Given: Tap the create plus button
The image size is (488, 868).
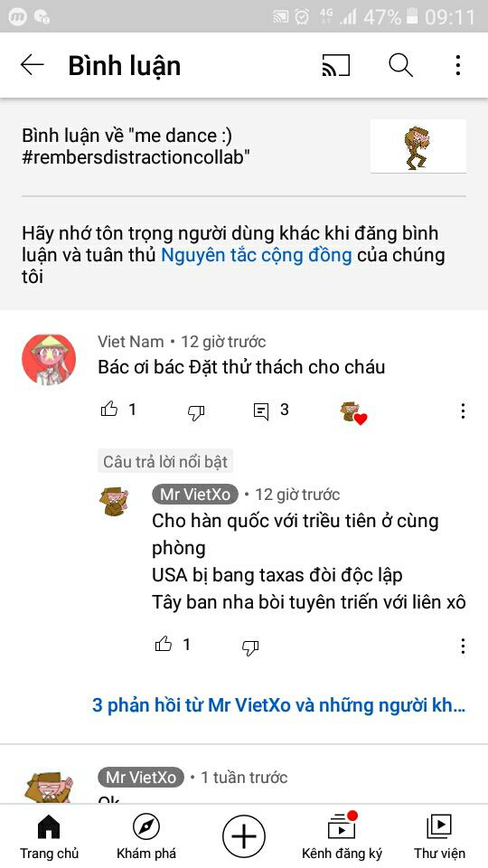Looking at the screenshot, I should pos(243,835).
